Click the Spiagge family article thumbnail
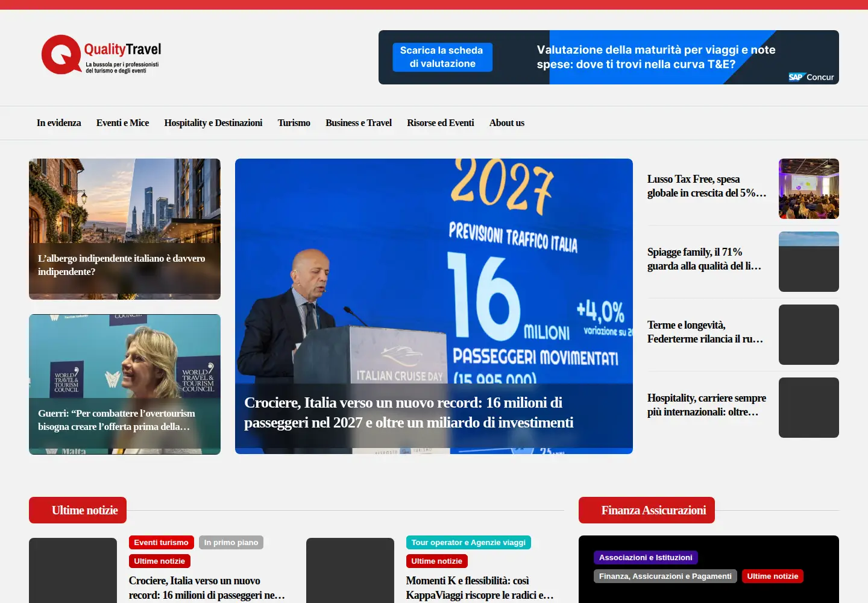The width and height of the screenshot is (868, 603). pos(809,262)
